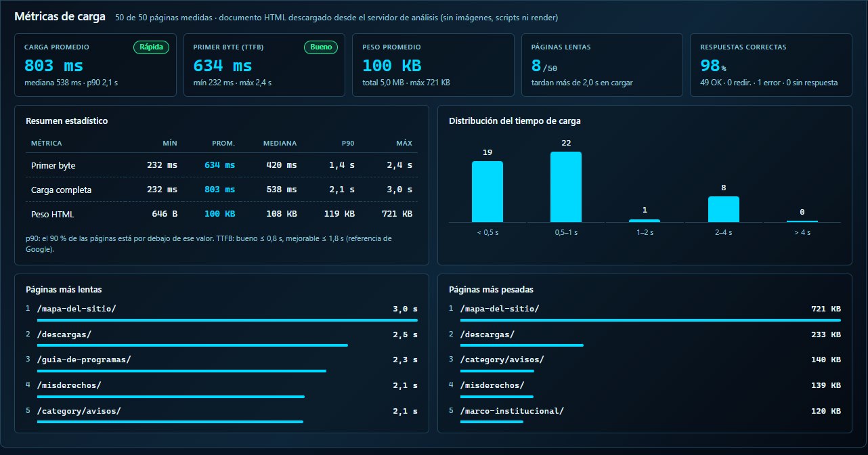The width and height of the screenshot is (868, 455).
Task: Click the MÁX column header
Action: coord(405,144)
